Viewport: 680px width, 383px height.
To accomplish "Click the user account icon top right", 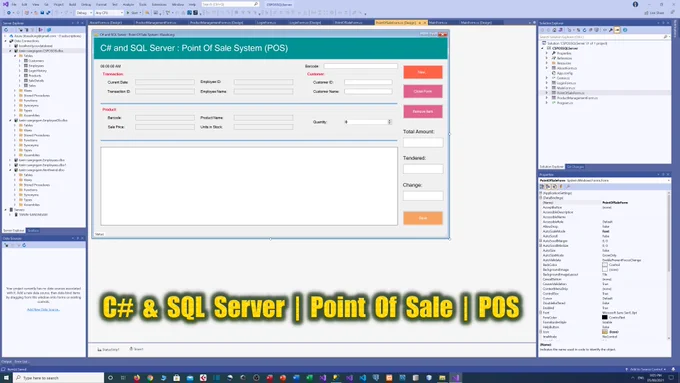I will click(x=635, y=4).
